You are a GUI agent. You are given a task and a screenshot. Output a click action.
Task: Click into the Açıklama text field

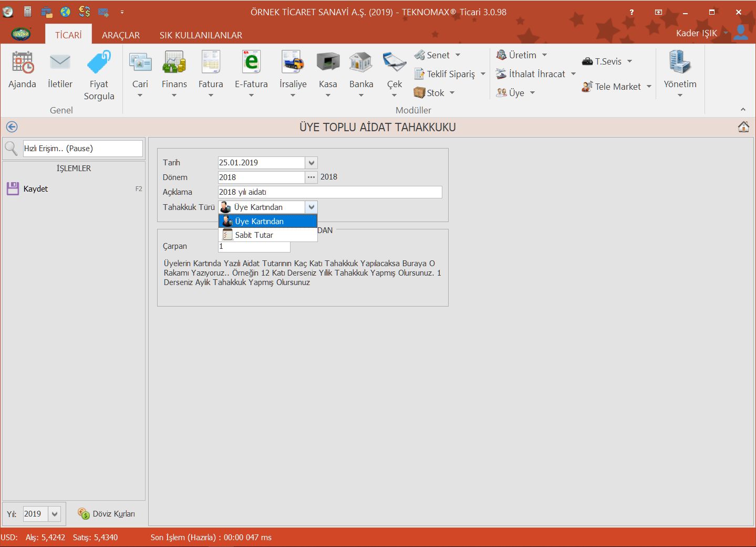click(329, 192)
